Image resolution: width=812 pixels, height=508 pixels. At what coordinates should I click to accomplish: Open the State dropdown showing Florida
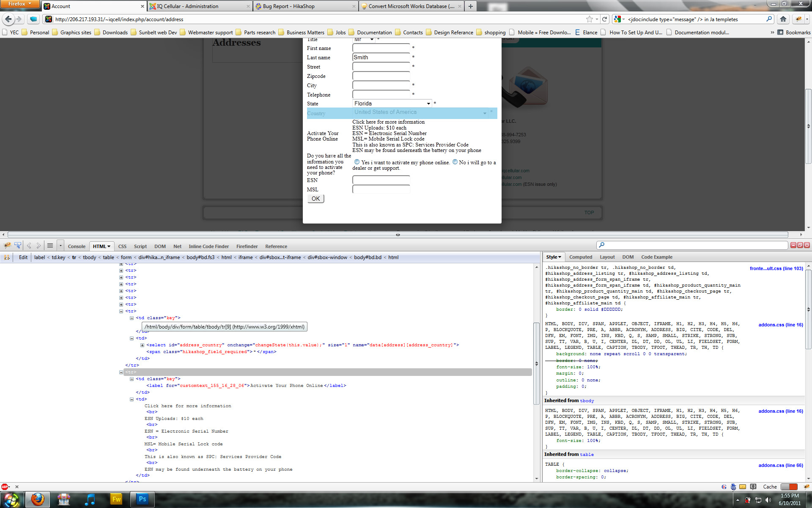392,104
